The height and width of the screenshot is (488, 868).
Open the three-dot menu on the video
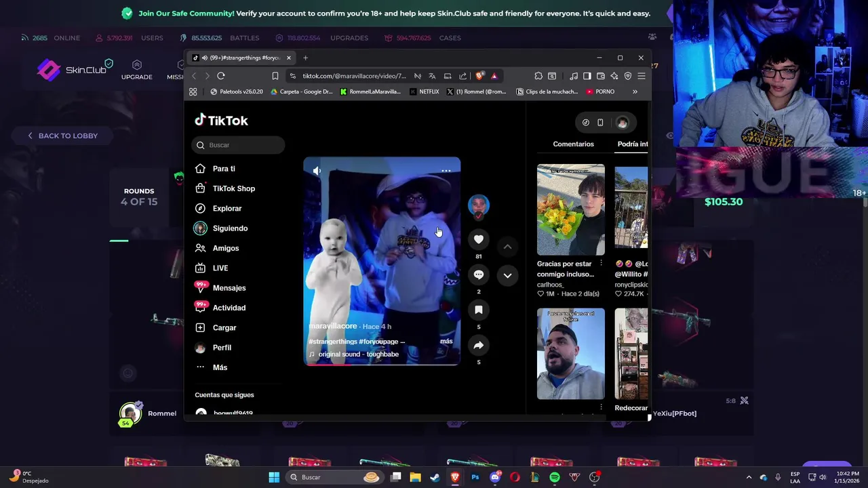pyautogui.click(x=446, y=171)
